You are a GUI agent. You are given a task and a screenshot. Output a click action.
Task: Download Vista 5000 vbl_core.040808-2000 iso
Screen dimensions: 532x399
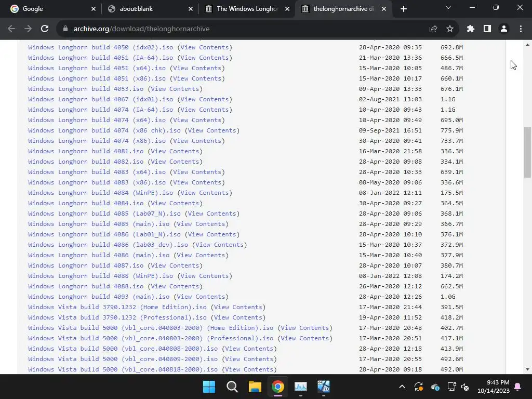(x=123, y=349)
